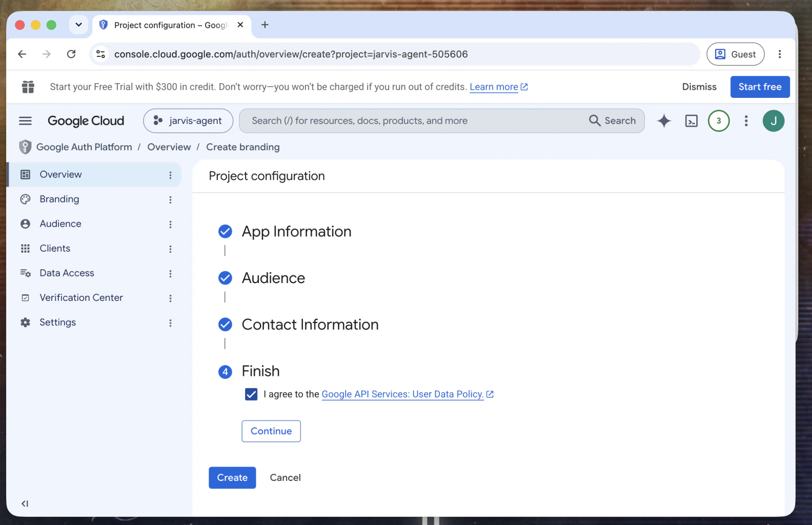Expand the Contact Information step

tap(310, 325)
